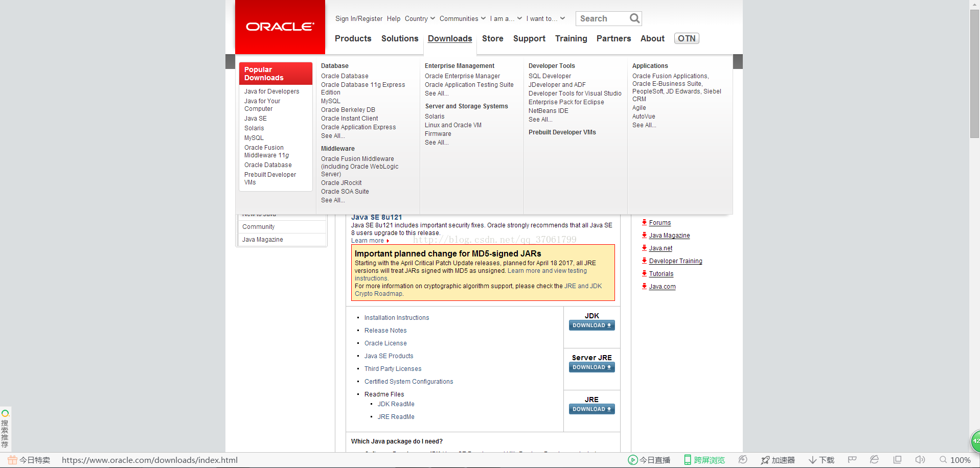Click the window split icon in status bar
The height and width of the screenshot is (468, 980).
(x=897, y=460)
